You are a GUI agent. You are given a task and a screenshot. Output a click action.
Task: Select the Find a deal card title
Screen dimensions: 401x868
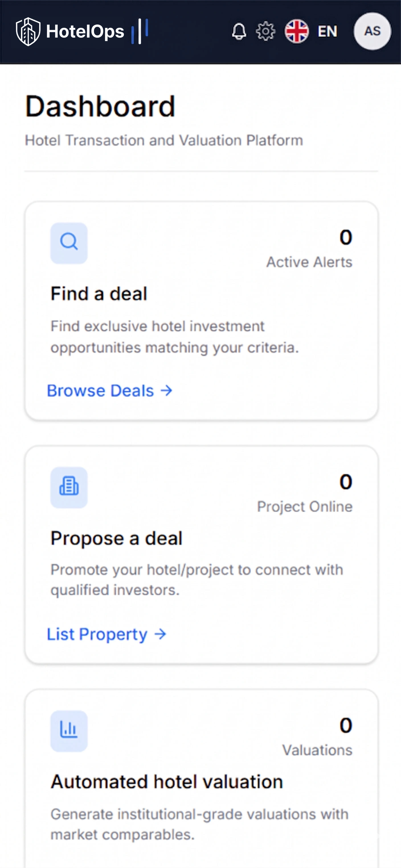(99, 294)
